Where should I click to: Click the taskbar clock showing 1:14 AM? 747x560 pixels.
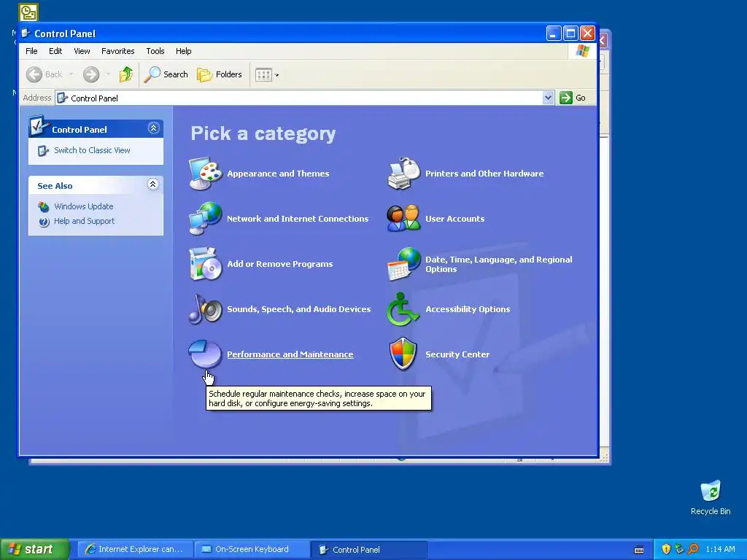coord(720,550)
